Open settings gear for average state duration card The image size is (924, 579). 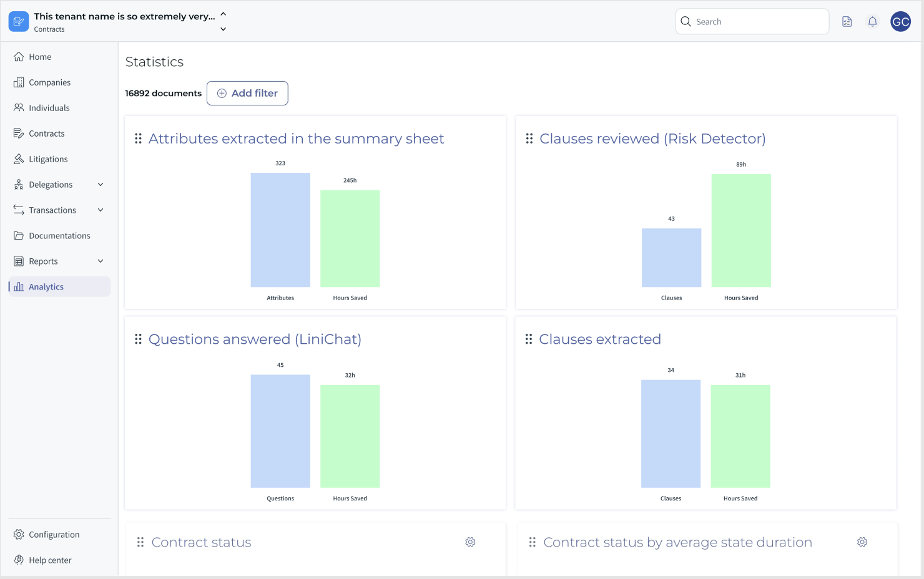click(x=862, y=542)
